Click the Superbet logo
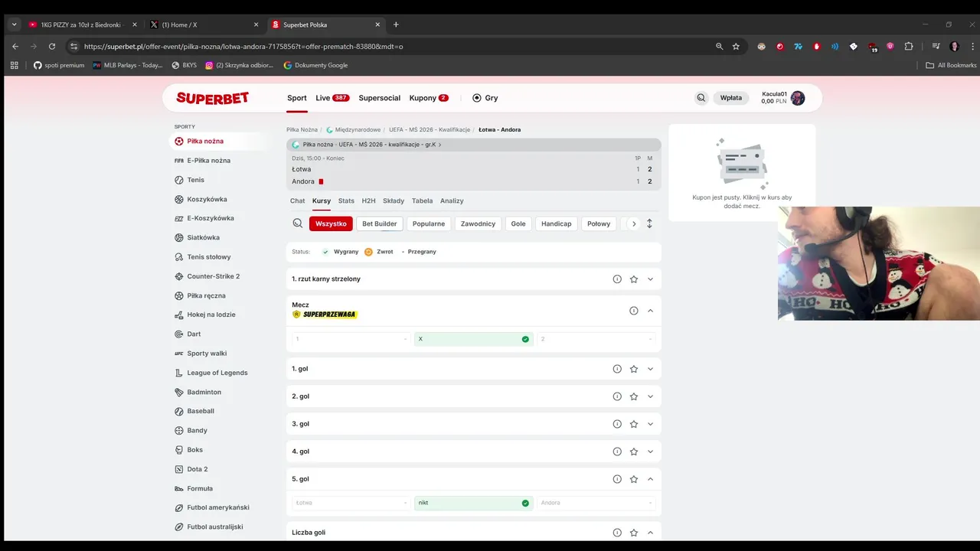The height and width of the screenshot is (551, 980). pyautogui.click(x=212, y=98)
